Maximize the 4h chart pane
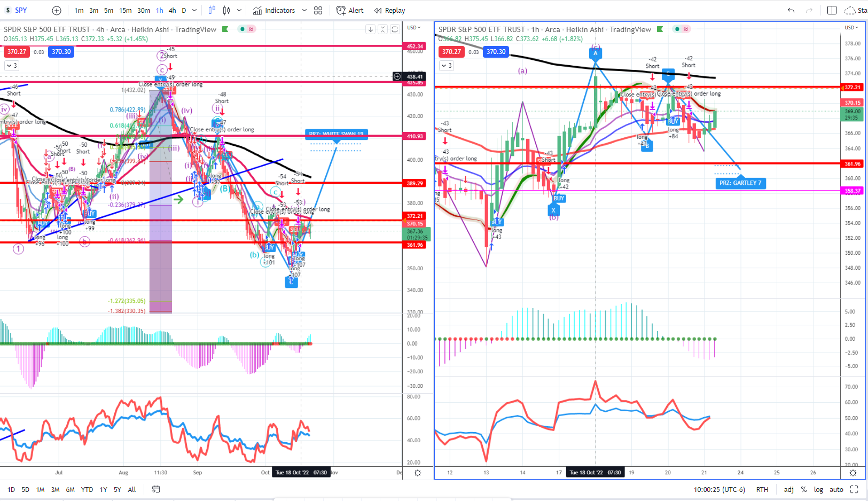Viewport: 868px width, 501px height. click(x=395, y=29)
